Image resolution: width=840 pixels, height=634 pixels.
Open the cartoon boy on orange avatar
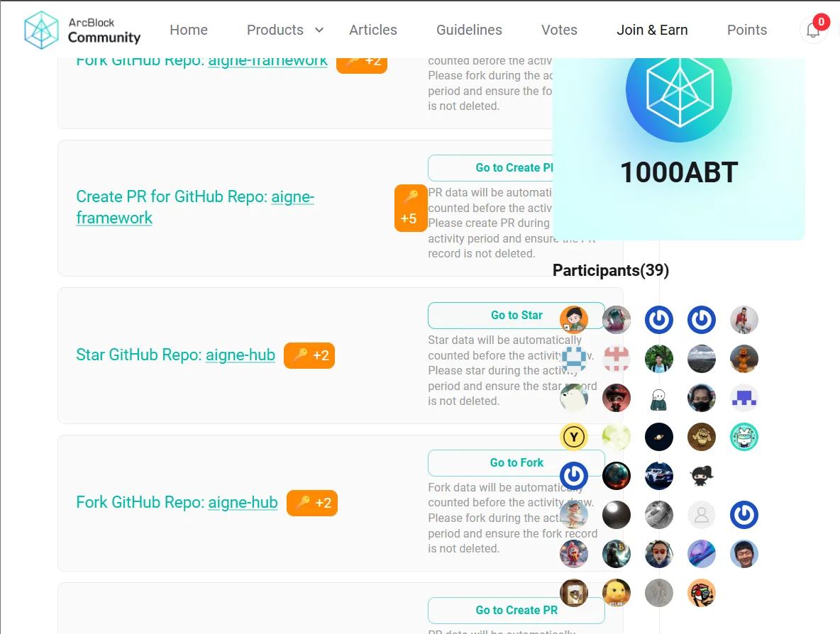tap(574, 320)
